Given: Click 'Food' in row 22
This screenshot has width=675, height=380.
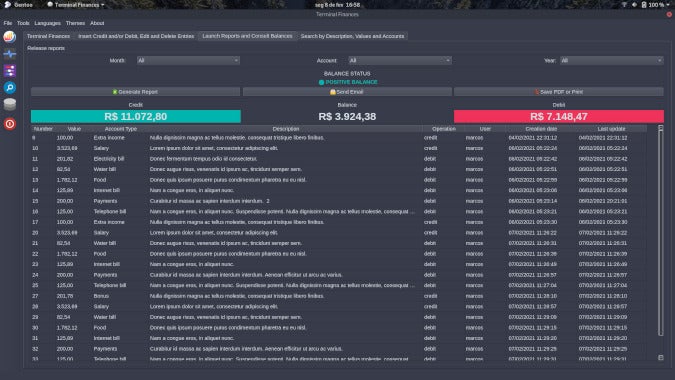Looking at the screenshot, I should coord(99,254).
